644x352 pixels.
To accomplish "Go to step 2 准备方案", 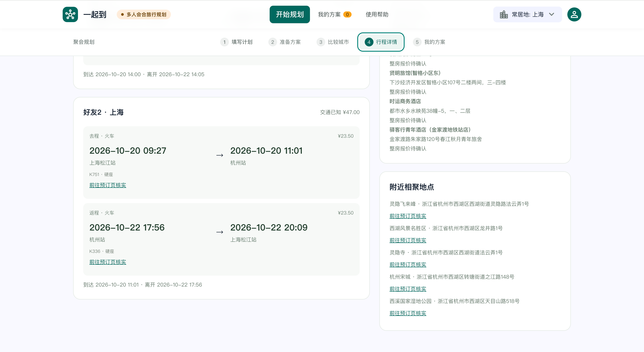I will [285, 42].
